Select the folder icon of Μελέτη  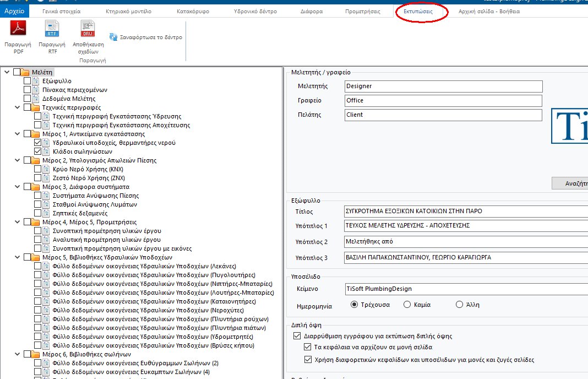tap(25, 72)
